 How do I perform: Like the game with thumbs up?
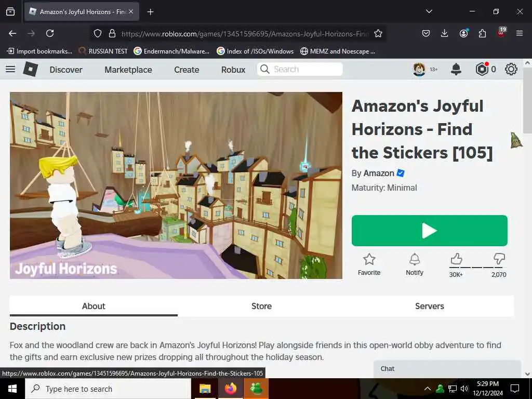click(x=456, y=259)
